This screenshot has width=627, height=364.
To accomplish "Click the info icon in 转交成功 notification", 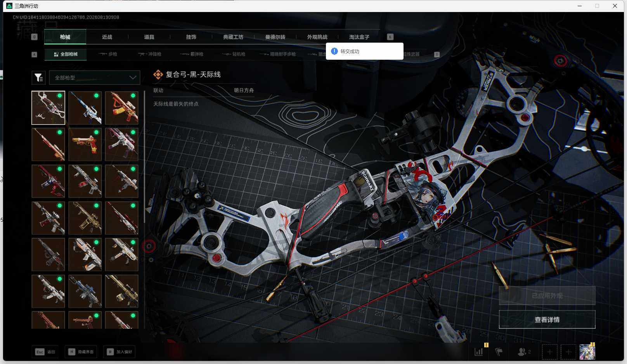I will [x=334, y=51].
